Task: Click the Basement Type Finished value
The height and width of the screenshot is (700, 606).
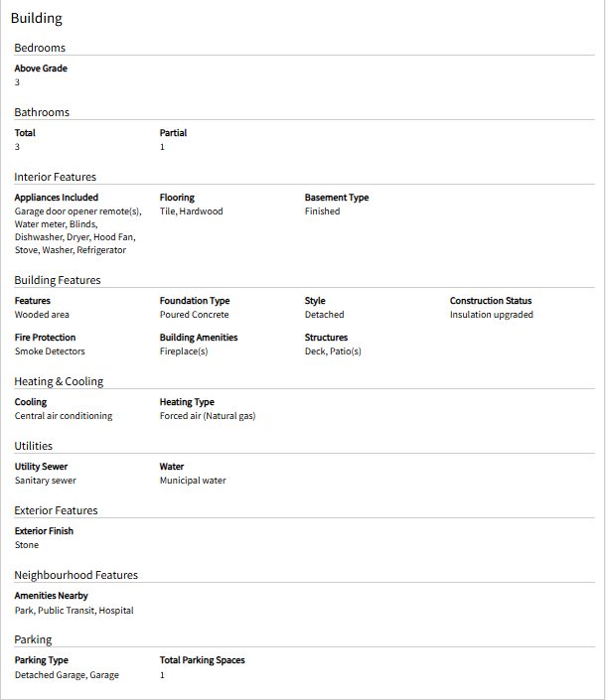Action: pyautogui.click(x=323, y=211)
